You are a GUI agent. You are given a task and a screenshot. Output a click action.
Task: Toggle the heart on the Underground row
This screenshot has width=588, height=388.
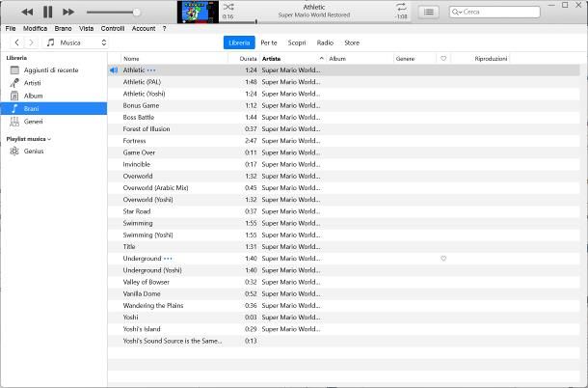tap(443, 259)
